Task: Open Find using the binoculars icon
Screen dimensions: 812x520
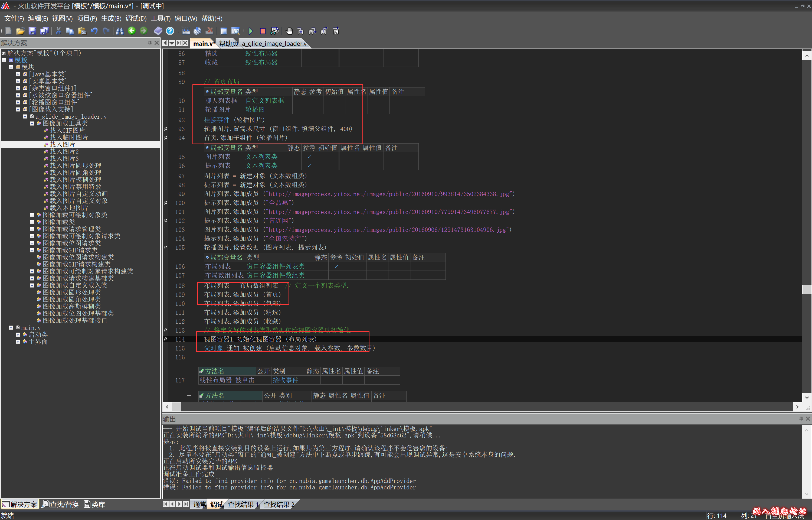Action: [x=119, y=31]
